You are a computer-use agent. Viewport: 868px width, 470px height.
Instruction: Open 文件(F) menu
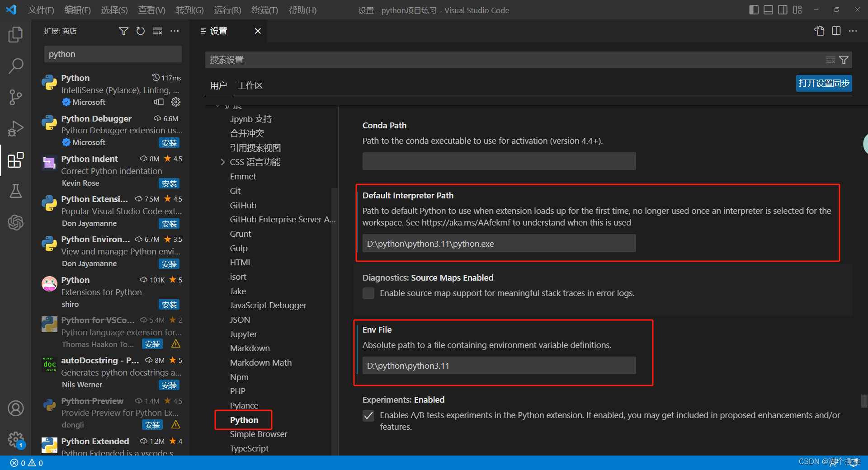pos(41,10)
